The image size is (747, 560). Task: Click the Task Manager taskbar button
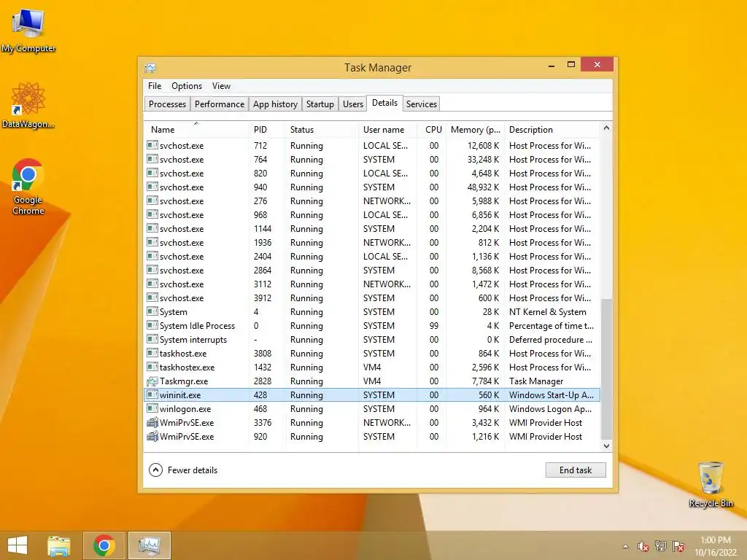[x=150, y=545]
